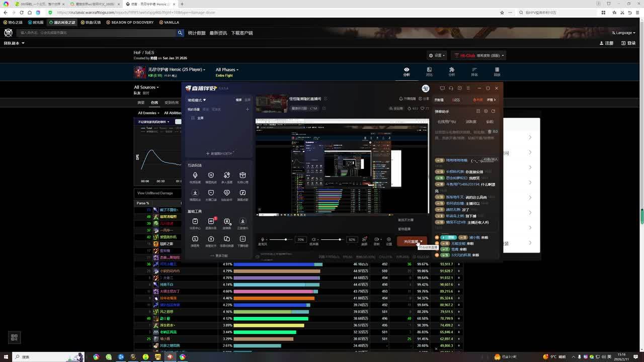This screenshot has width=644, height=362.
Task: Expand the All Sources dropdown
Action: pyautogui.click(x=146, y=87)
